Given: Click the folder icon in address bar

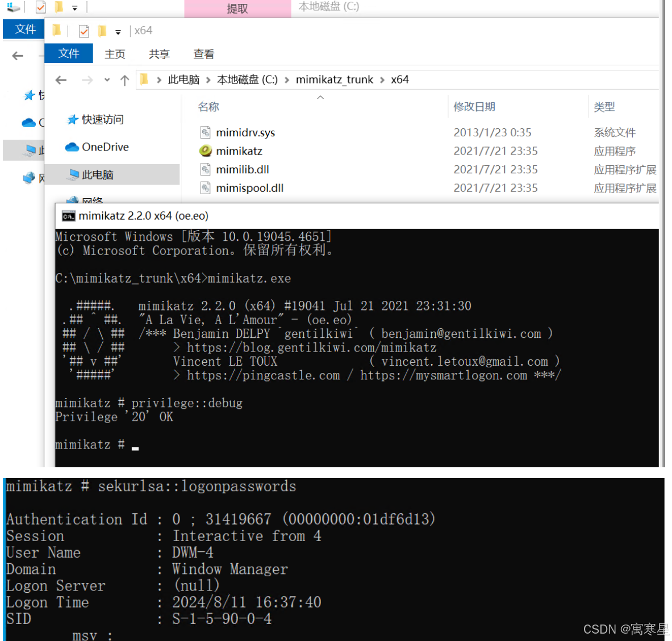Looking at the screenshot, I should [144, 79].
